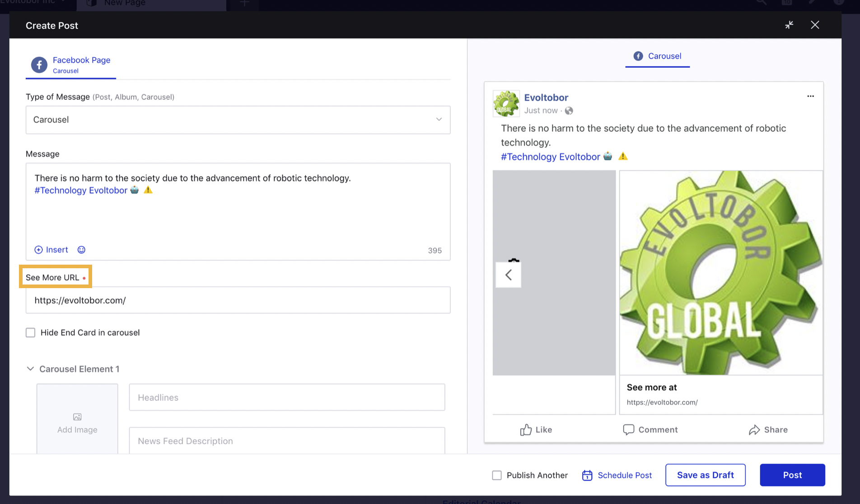The image size is (860, 504).
Task: Click the Share button in the preview
Action: [x=768, y=429]
